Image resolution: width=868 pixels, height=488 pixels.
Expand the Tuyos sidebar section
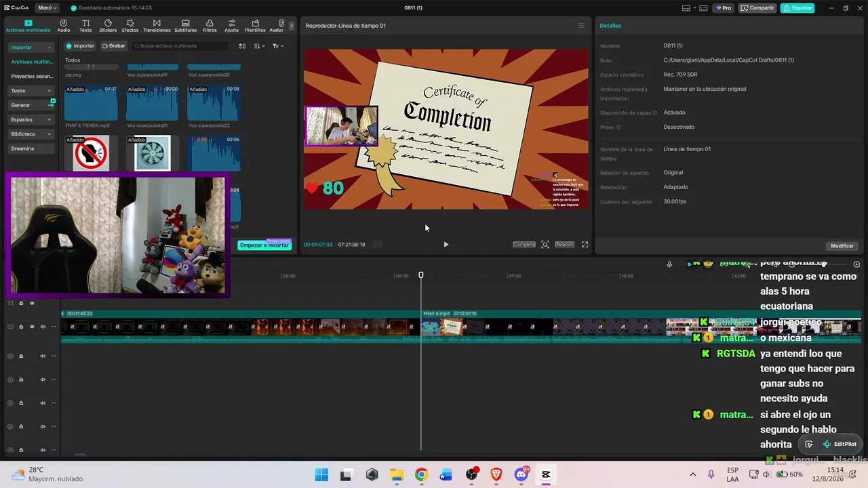tap(31, 91)
